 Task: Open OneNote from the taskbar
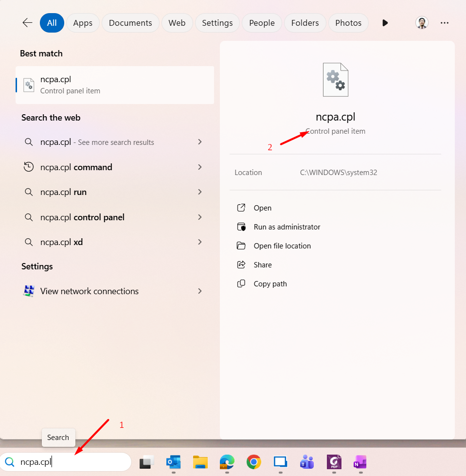pyautogui.click(x=360, y=462)
